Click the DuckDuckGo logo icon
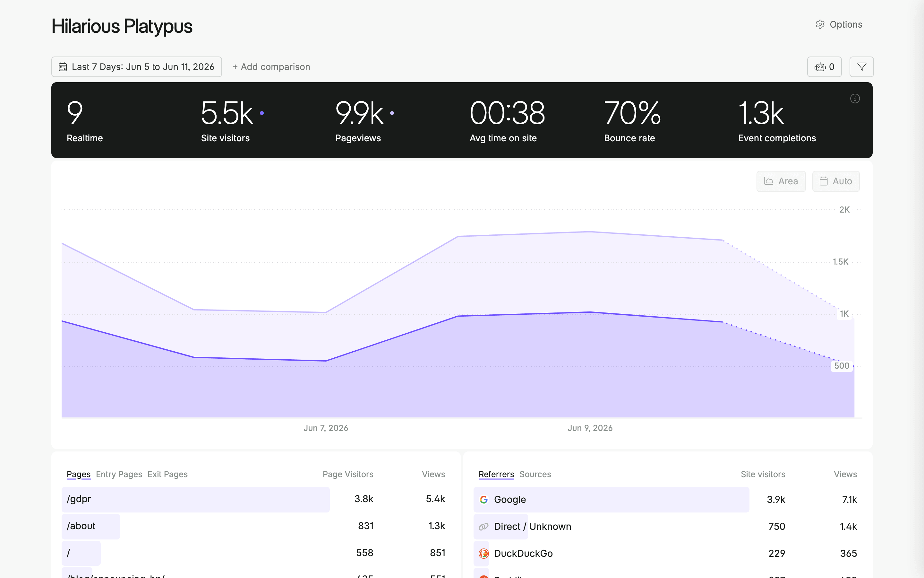This screenshot has height=578, width=924. [484, 553]
